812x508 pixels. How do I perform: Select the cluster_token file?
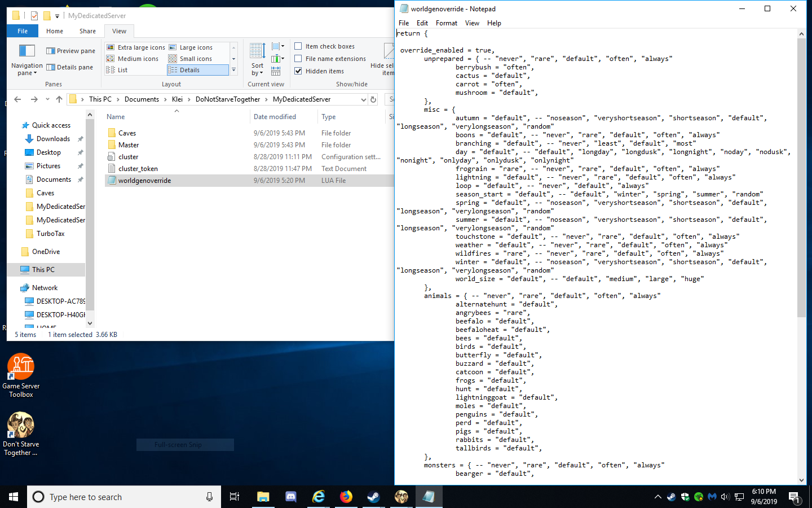[138, 169]
